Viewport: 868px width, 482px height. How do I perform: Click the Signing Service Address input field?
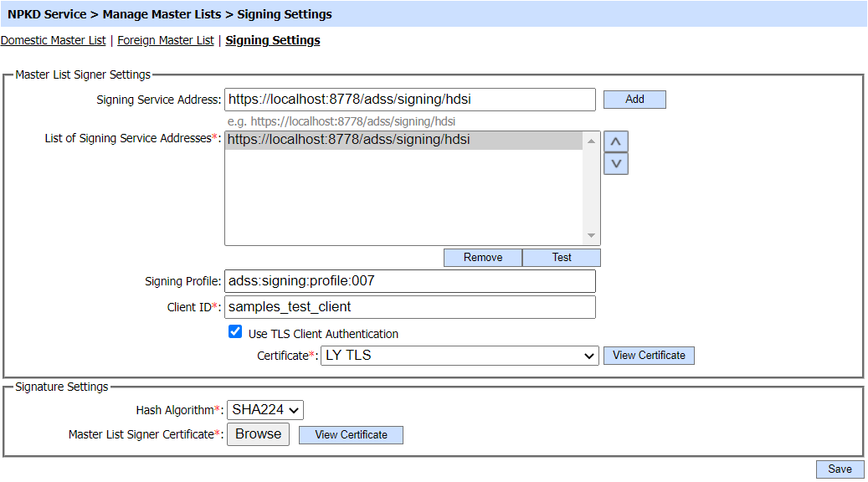[x=410, y=100]
